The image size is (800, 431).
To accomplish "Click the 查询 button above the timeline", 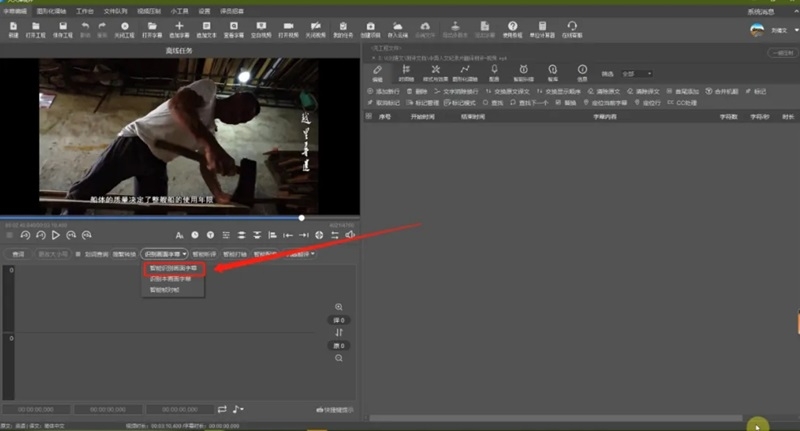I will click(x=17, y=254).
